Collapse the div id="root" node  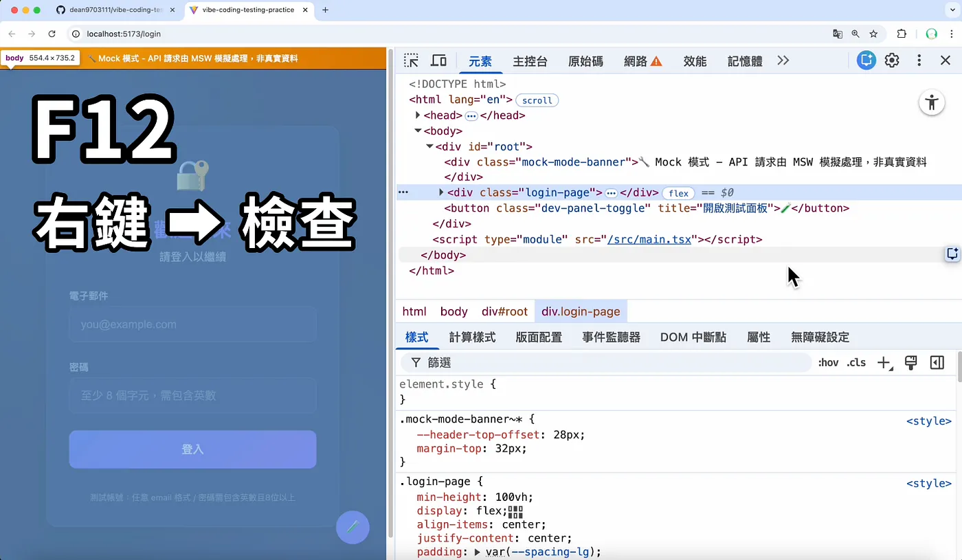(429, 146)
